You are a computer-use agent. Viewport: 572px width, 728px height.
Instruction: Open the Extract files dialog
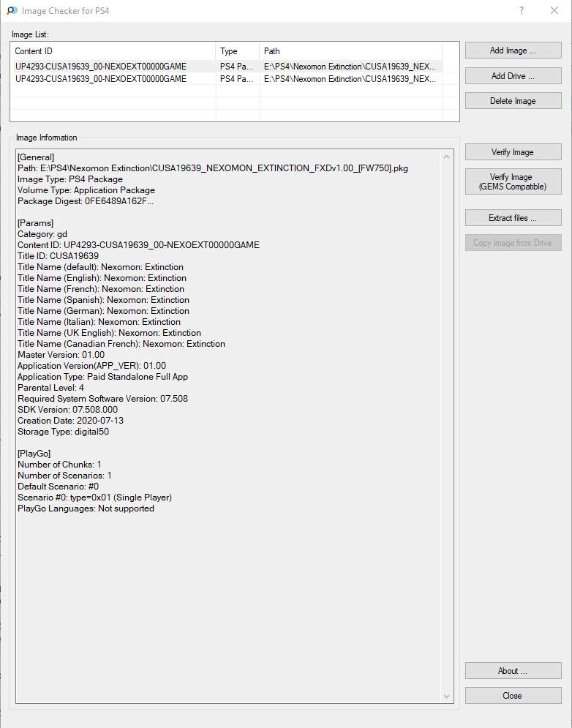(513, 218)
